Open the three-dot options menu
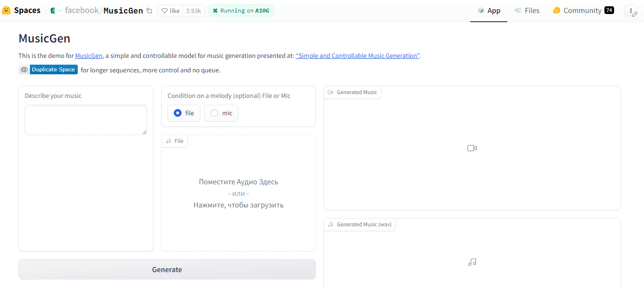Screen dimensions: 644x289 (x=631, y=11)
